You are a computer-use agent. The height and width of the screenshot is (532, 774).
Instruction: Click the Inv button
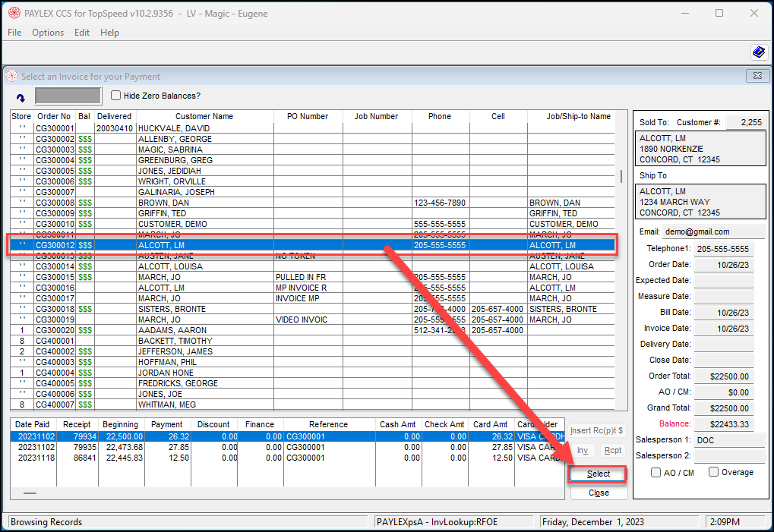pos(583,450)
